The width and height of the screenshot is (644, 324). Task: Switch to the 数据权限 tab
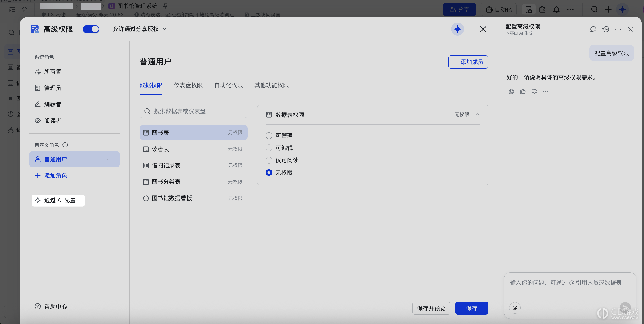[151, 85]
